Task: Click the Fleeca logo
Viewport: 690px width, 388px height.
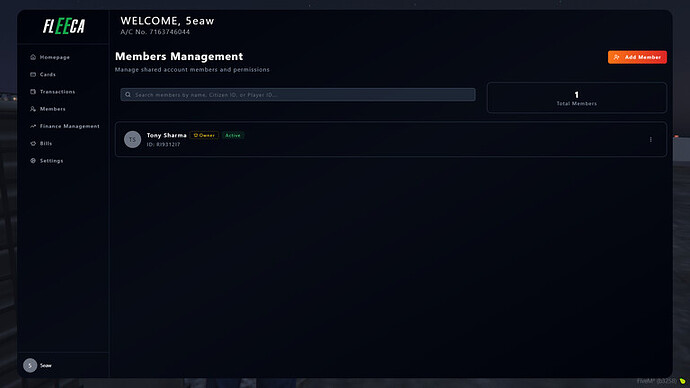Action: point(64,26)
